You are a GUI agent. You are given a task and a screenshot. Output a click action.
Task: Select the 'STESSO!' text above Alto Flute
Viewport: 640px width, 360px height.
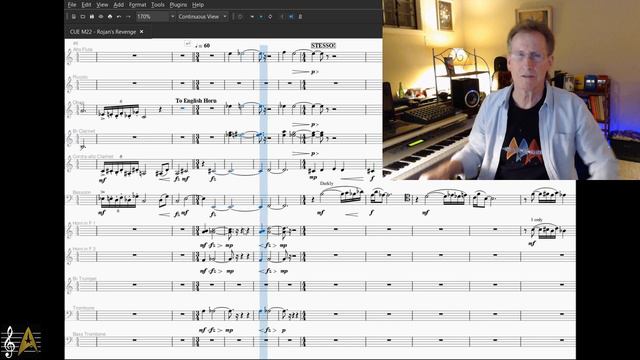[x=323, y=45]
